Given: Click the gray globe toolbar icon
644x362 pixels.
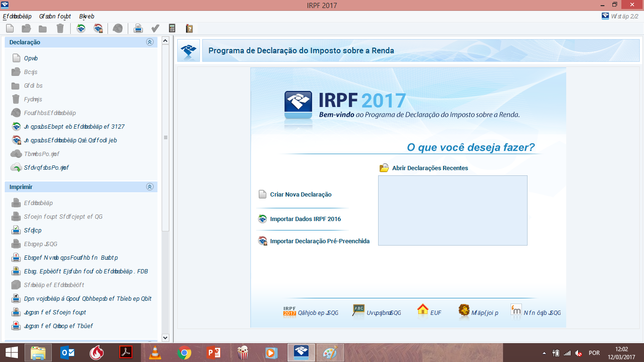Looking at the screenshot, I should (x=118, y=29).
